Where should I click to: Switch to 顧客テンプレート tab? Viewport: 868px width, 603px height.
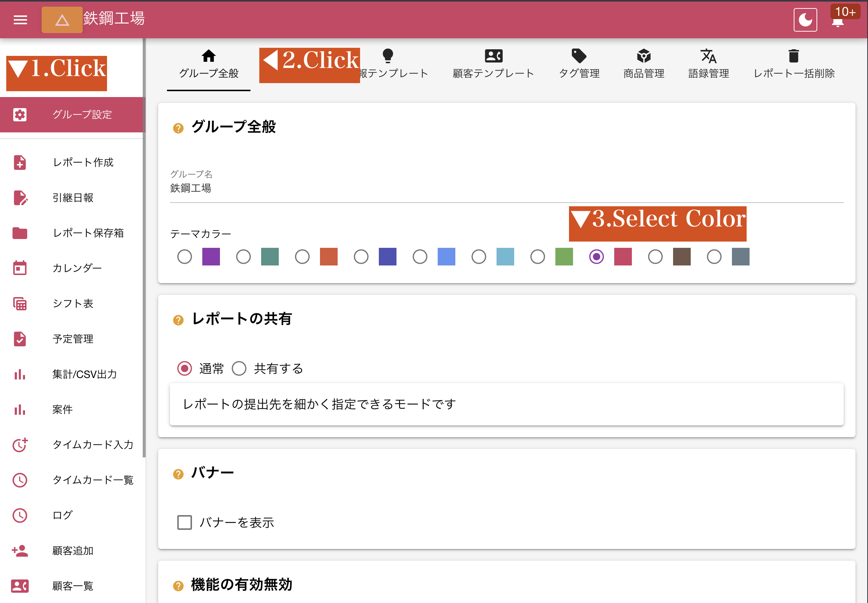pyautogui.click(x=493, y=64)
